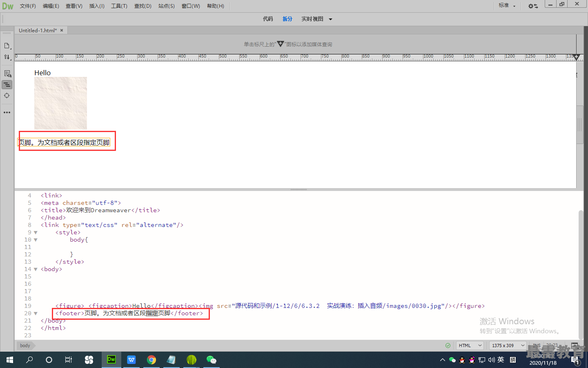
Task: Open the 站点(S) menu
Action: (167, 6)
